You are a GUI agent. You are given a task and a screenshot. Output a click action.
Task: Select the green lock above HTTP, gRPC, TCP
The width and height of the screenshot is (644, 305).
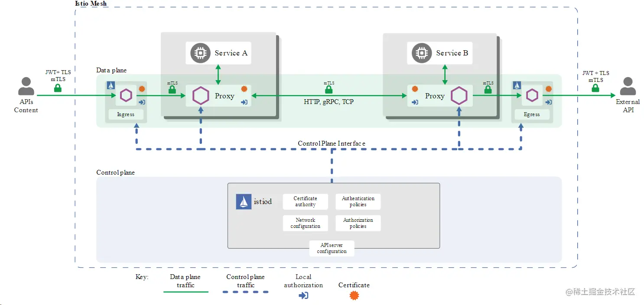click(329, 90)
